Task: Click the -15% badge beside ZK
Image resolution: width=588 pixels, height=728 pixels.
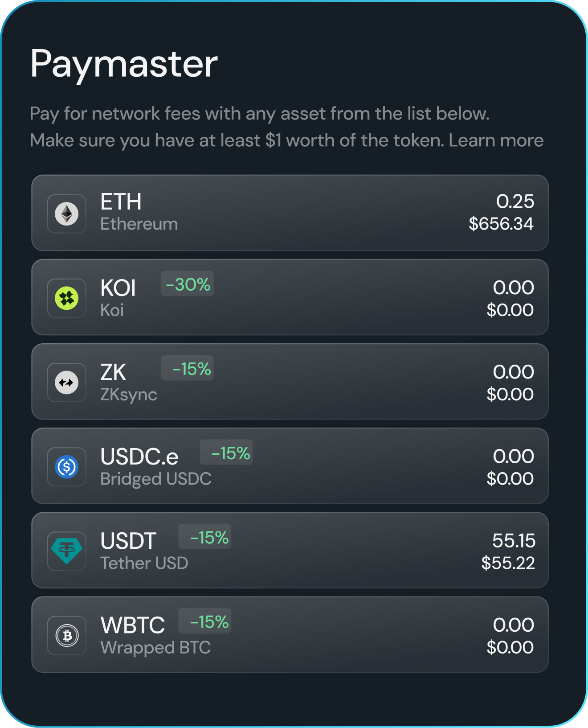Action: 187,368
